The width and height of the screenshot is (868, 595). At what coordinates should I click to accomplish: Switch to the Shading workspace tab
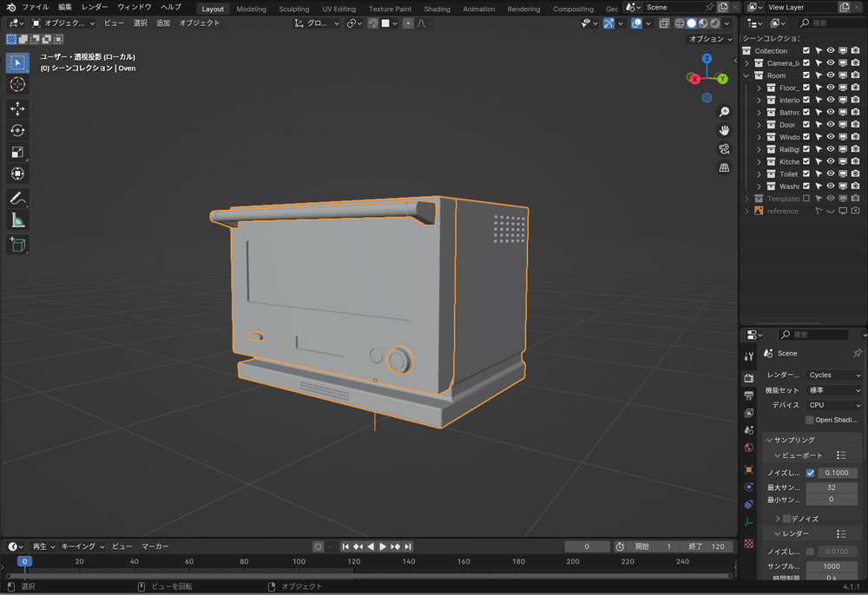(x=437, y=9)
